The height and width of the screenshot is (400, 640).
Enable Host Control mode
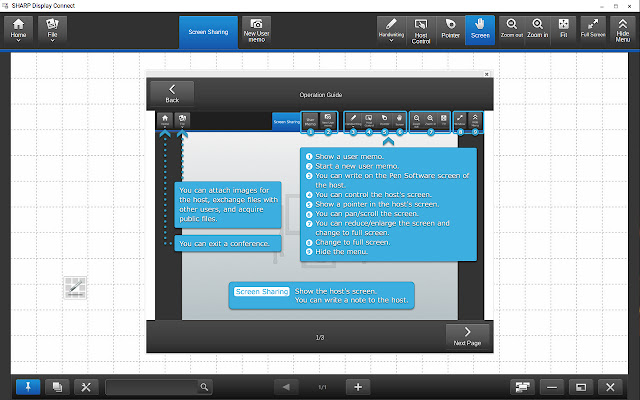(x=421, y=30)
